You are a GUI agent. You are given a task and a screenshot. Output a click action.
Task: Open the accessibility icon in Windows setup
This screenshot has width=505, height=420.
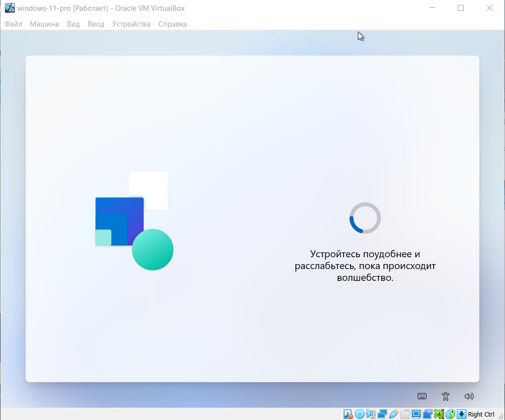445,396
